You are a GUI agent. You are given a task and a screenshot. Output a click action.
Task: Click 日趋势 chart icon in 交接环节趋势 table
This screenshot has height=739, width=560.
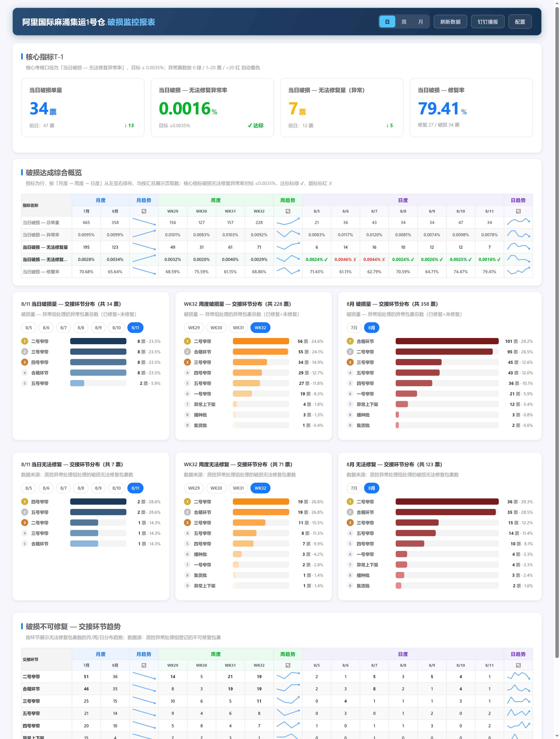click(x=518, y=665)
